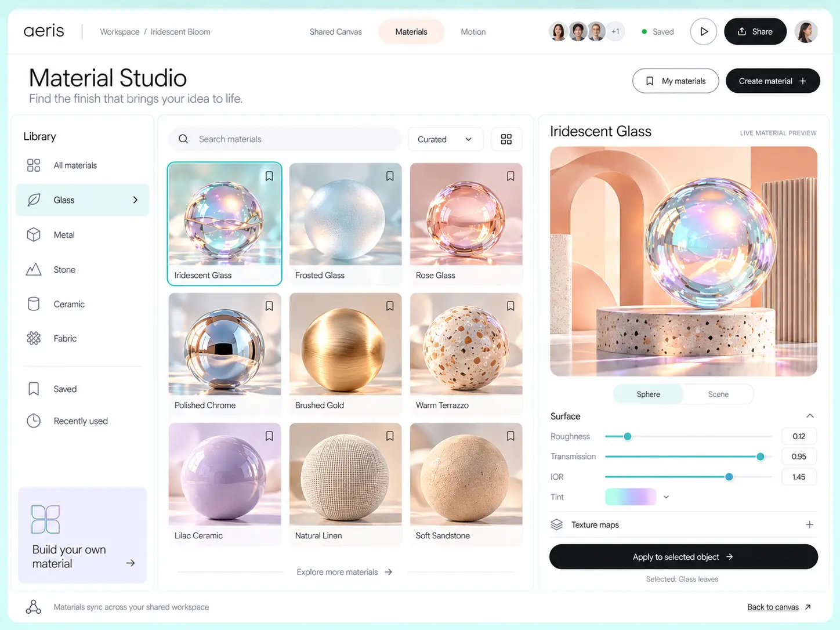
Task: Click the All materials grid icon
Action: 34,165
